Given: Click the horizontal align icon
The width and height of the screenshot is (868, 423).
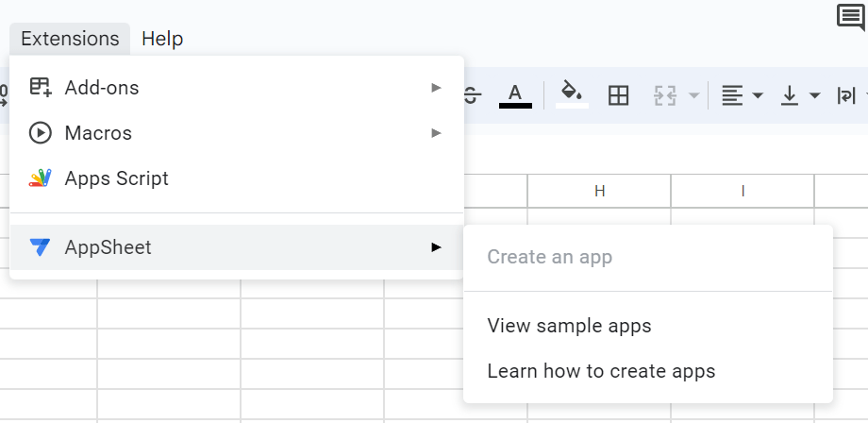Looking at the screenshot, I should [732, 95].
